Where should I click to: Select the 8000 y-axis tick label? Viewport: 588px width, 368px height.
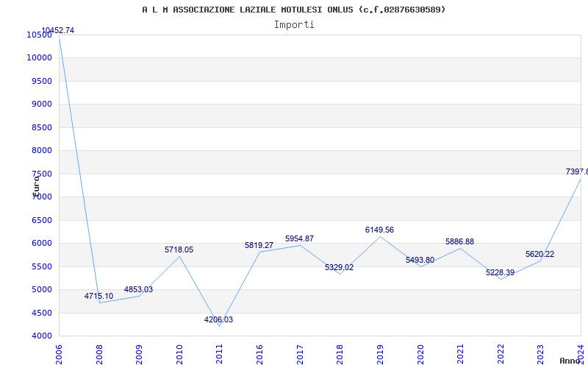(40, 151)
